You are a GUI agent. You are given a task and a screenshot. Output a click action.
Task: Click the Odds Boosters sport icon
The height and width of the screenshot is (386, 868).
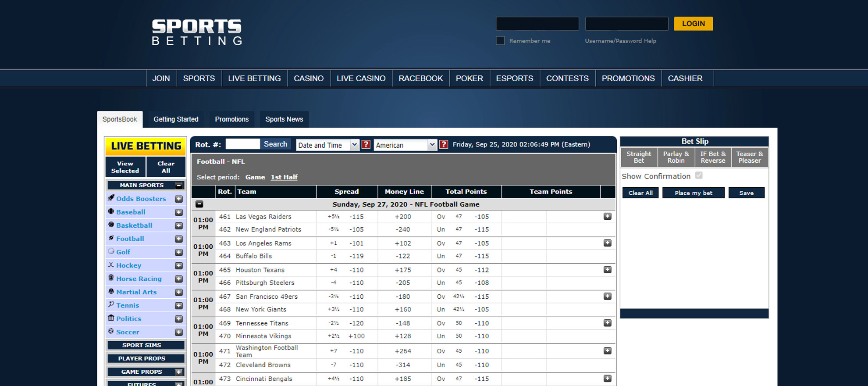111,198
